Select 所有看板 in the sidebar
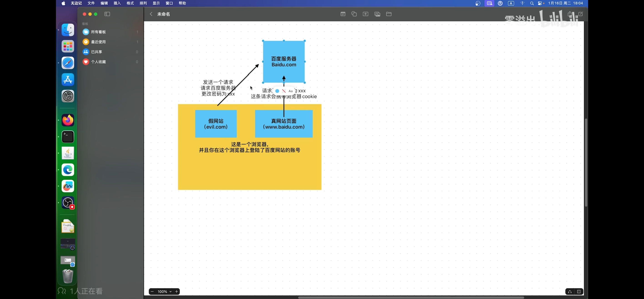The height and width of the screenshot is (299, 644). [x=98, y=32]
